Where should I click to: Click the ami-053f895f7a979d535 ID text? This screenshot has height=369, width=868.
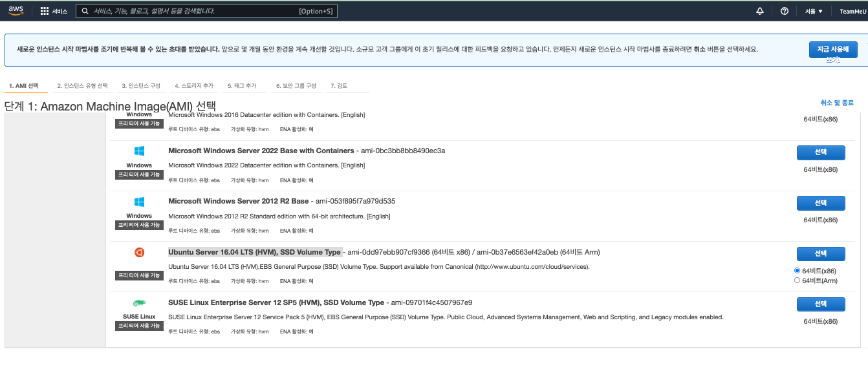[356, 201]
